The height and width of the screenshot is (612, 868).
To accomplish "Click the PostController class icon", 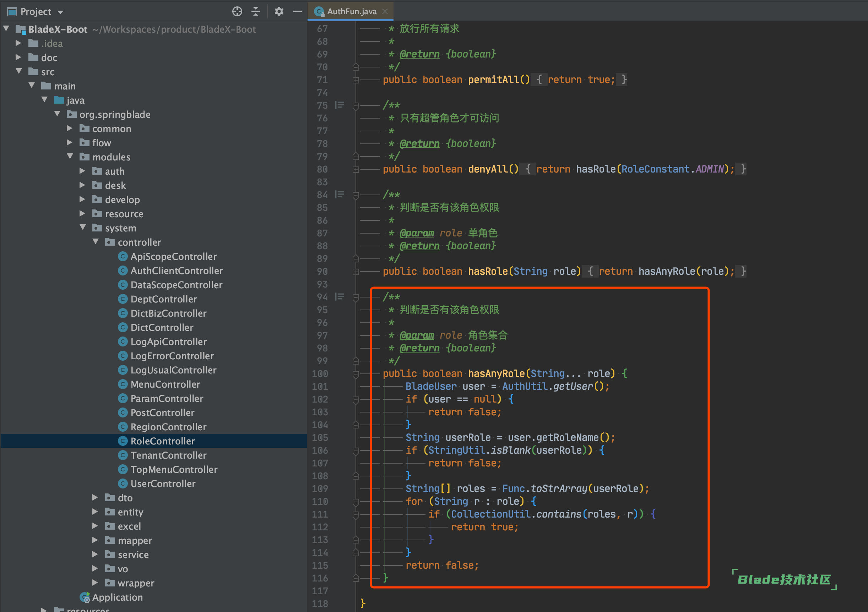I will pos(123,412).
